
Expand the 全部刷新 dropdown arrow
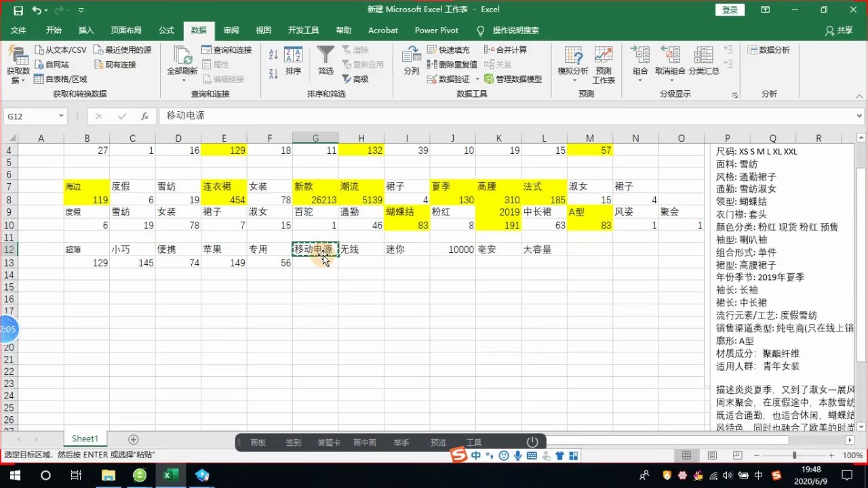click(x=183, y=81)
